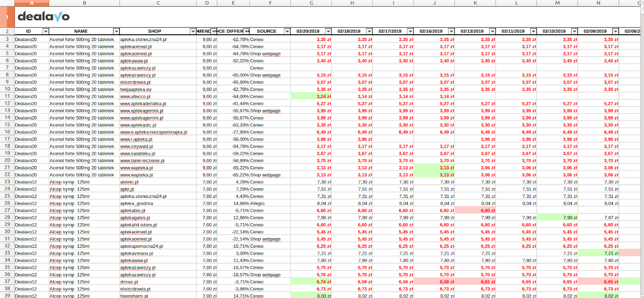
Task: Select the aptekabio.pl shop cell
Action: coord(158,210)
